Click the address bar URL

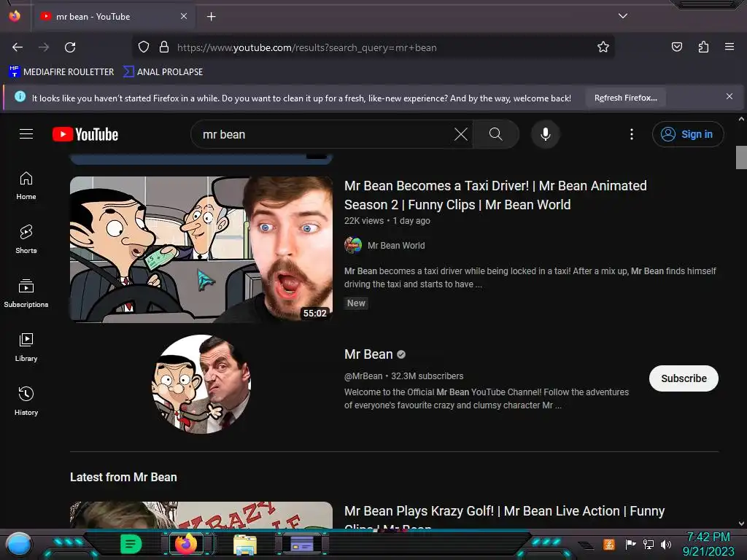click(307, 47)
